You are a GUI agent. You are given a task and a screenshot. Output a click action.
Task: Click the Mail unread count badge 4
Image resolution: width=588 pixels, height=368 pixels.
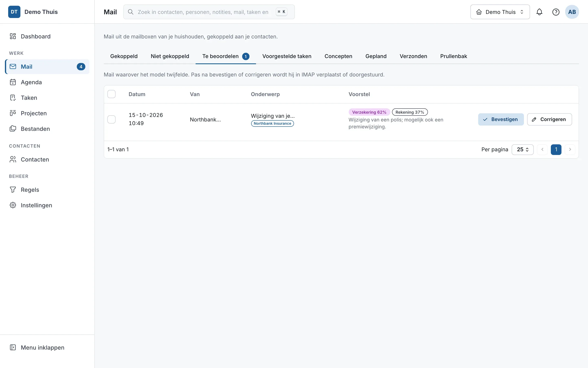(x=81, y=67)
